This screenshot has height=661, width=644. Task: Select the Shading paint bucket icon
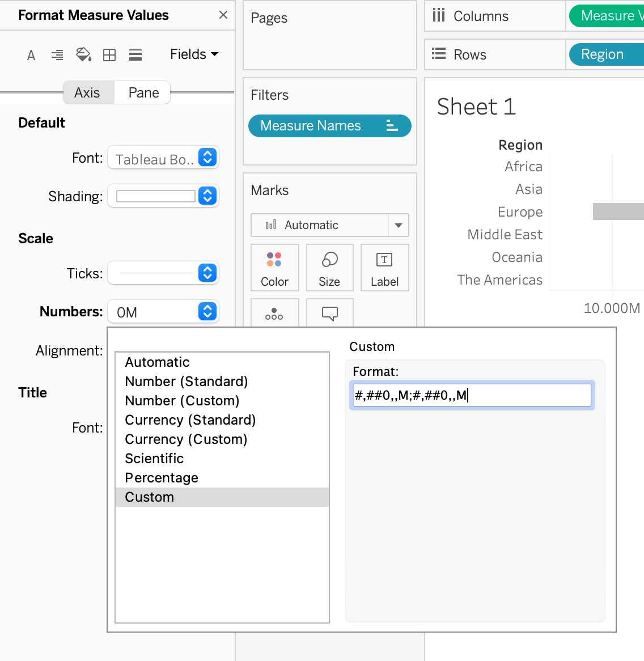click(x=83, y=54)
